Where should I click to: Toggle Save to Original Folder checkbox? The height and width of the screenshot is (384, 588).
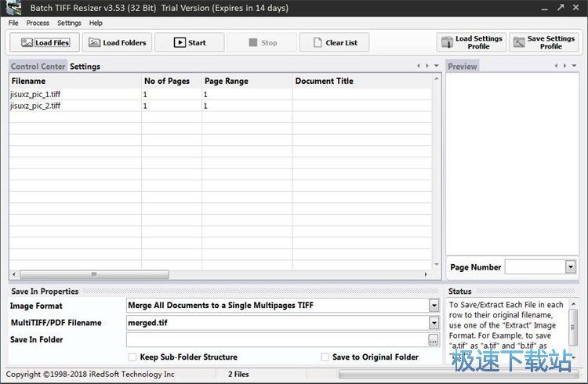tap(325, 357)
